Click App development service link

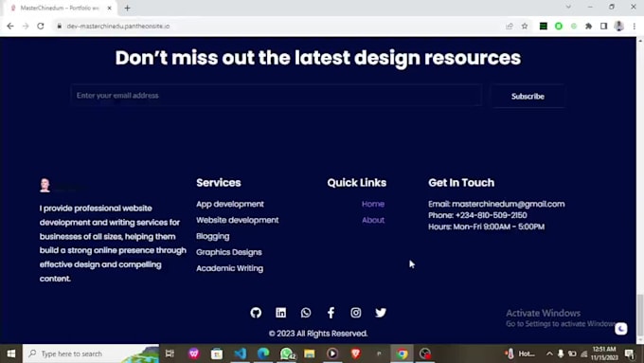[230, 204]
